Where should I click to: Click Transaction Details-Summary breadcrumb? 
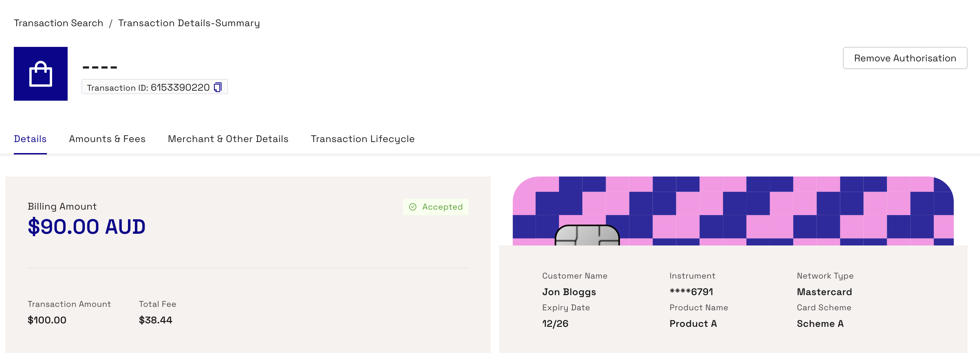tap(189, 23)
